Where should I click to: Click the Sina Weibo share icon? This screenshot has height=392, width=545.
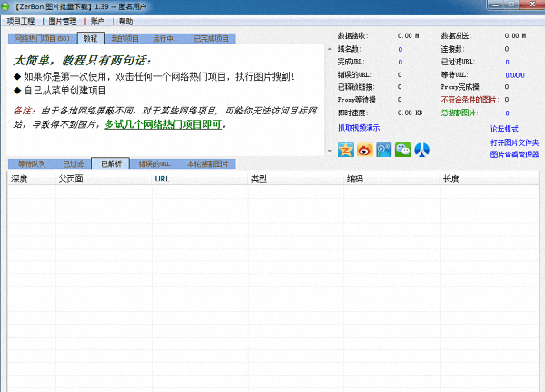[x=364, y=151]
